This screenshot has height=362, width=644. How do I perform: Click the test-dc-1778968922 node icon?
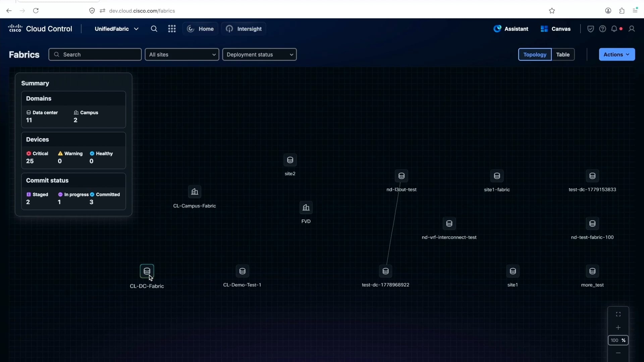385,271
